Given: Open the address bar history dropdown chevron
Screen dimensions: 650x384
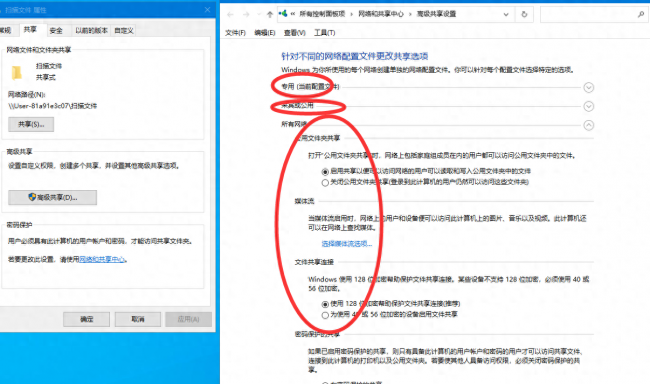Looking at the screenshot, I should coord(506,14).
